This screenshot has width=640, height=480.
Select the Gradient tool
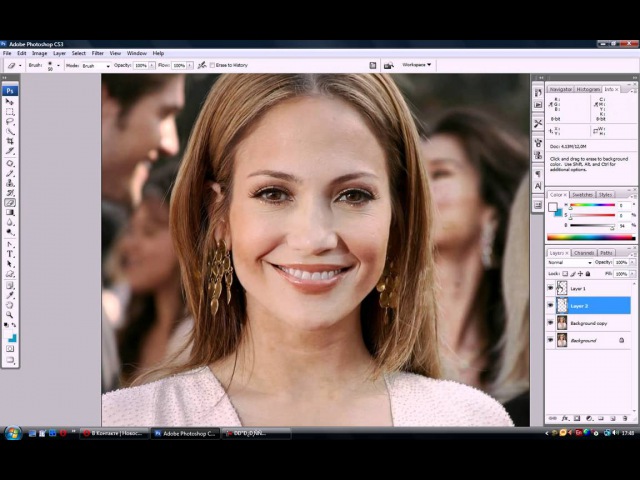(x=10, y=212)
